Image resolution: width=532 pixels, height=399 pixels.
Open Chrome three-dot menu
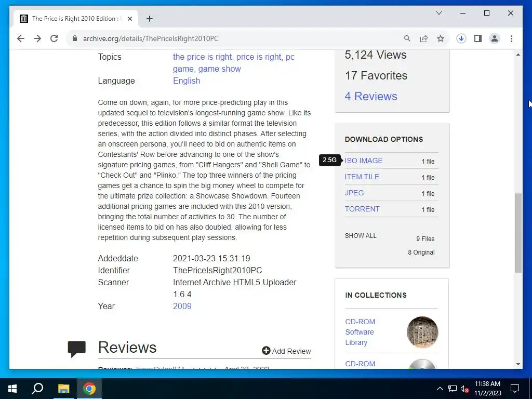click(x=511, y=38)
